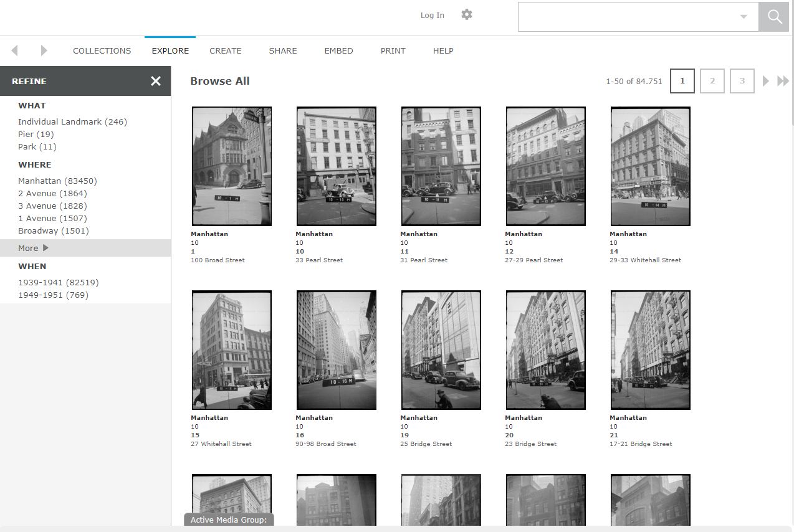Open the settings gear icon
The width and height of the screenshot is (794, 532).
[x=466, y=14]
